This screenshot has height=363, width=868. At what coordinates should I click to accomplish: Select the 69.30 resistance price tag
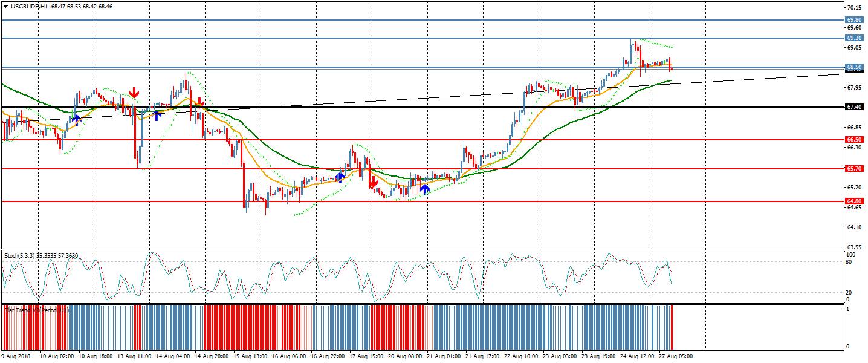click(854, 38)
